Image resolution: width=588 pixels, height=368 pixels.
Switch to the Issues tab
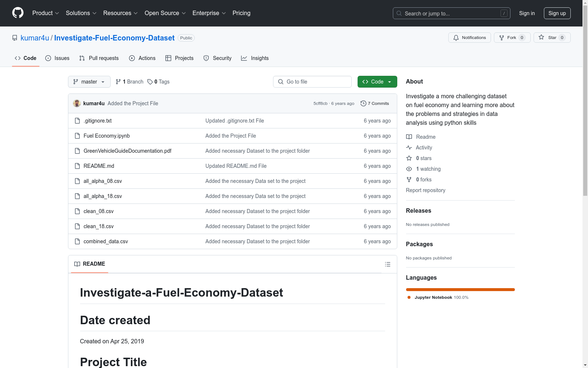pos(57,58)
